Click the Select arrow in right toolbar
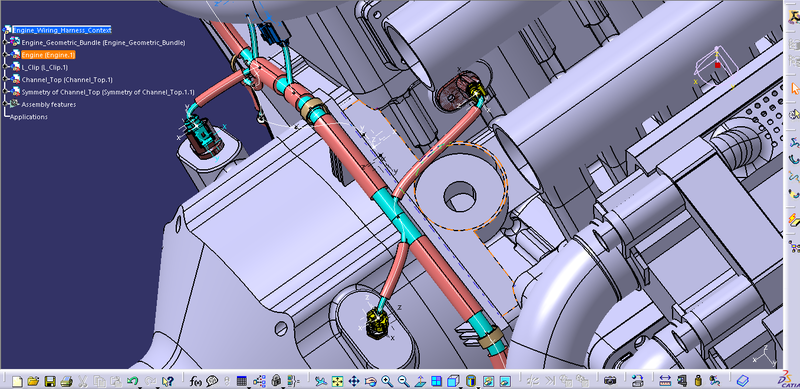Screen dimensions: 800x389 (x=794, y=88)
